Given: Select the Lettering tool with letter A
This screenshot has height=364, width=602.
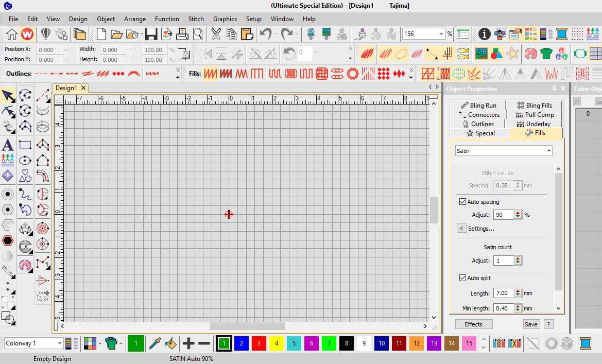Looking at the screenshot, I should click(8, 145).
